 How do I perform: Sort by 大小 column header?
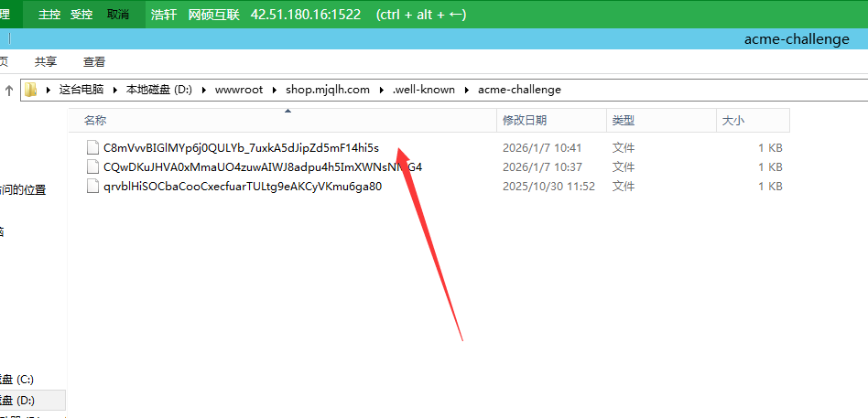(753, 120)
